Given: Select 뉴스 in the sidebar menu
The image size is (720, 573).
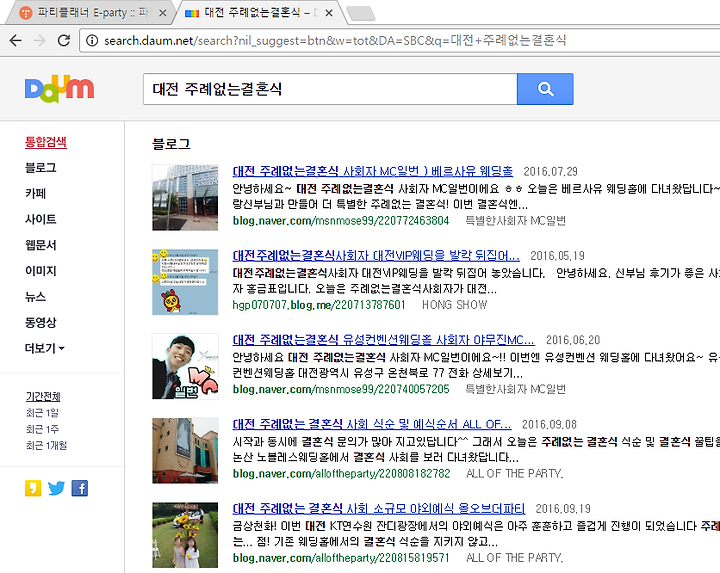Looking at the screenshot, I should point(35,296).
